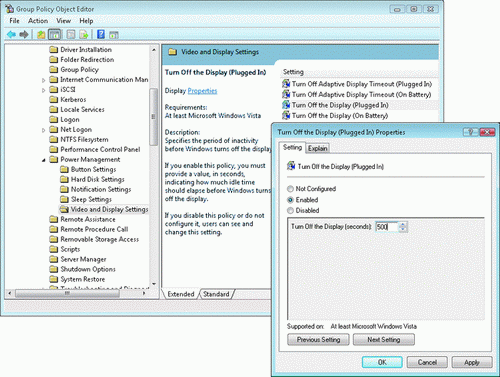Click the Filter options toolbar icon

[x=114, y=34]
